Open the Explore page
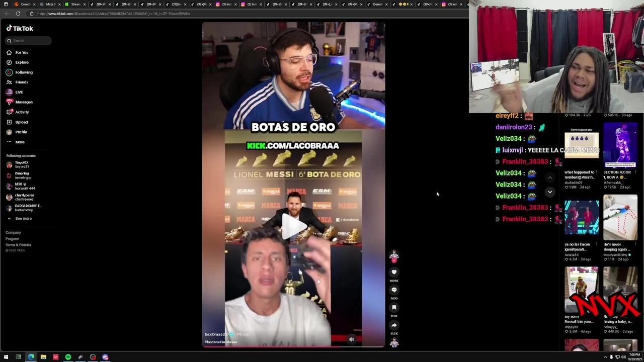Viewport: 644px width, 362px height. (18, 62)
